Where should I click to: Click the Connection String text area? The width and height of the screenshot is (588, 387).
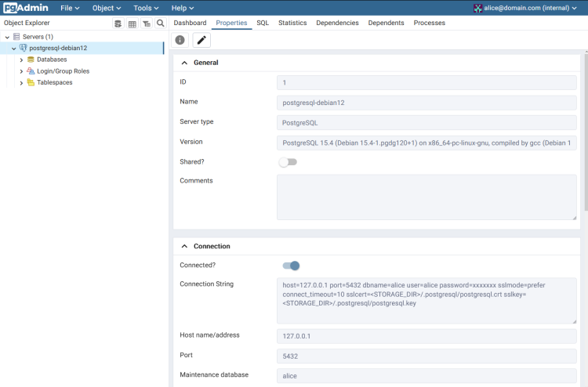[426, 301]
